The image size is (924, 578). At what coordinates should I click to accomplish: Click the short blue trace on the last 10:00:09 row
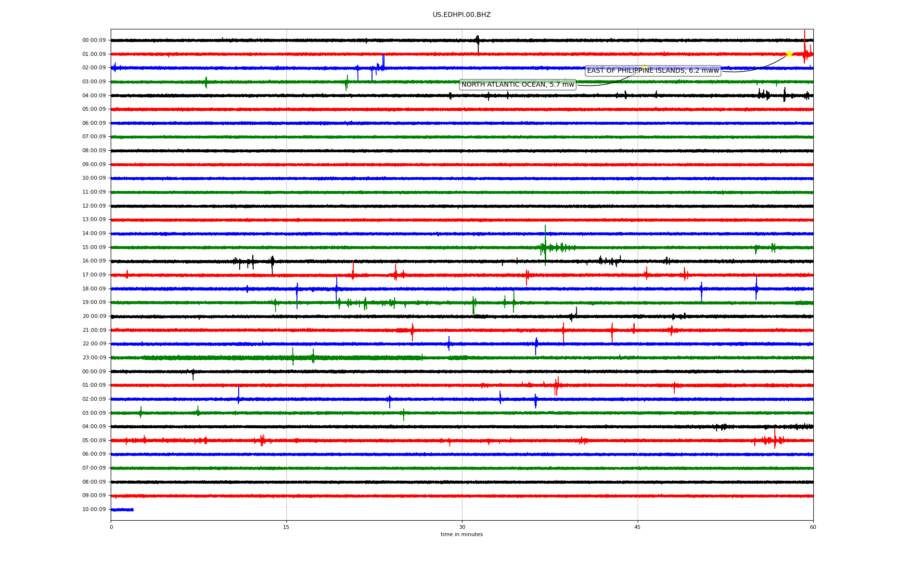[x=122, y=510]
